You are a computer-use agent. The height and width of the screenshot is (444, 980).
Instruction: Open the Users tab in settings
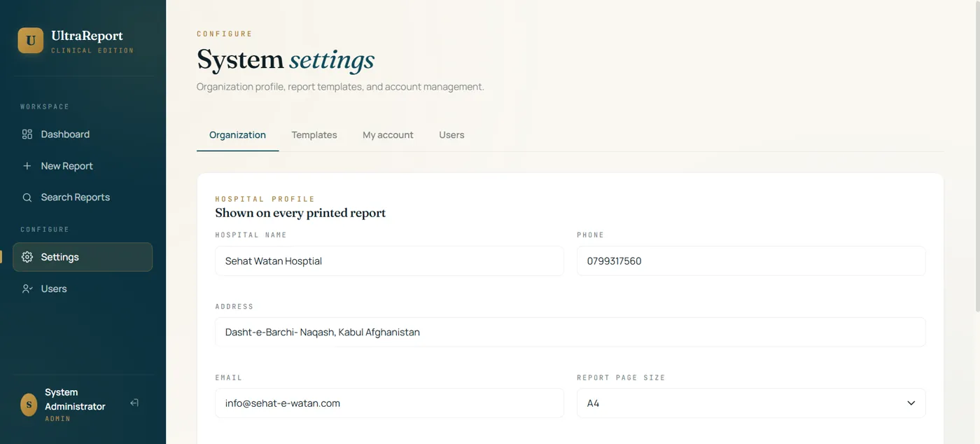451,135
